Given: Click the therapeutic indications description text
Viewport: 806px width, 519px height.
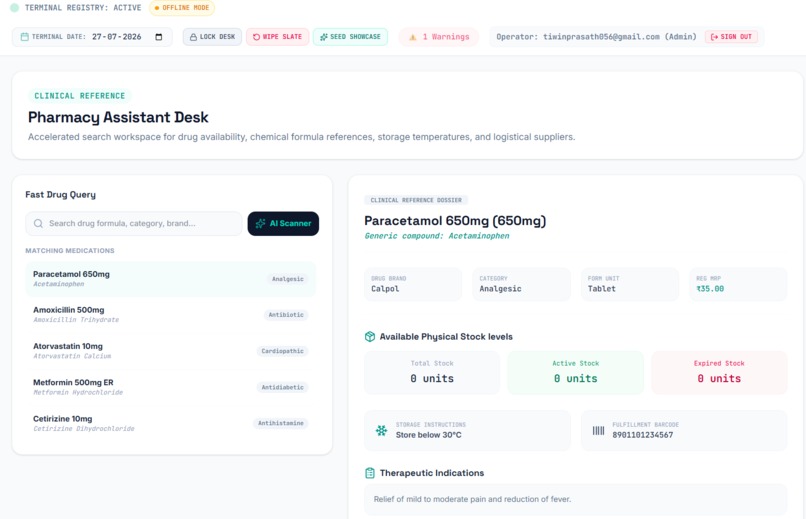Looking at the screenshot, I should tap(472, 499).
